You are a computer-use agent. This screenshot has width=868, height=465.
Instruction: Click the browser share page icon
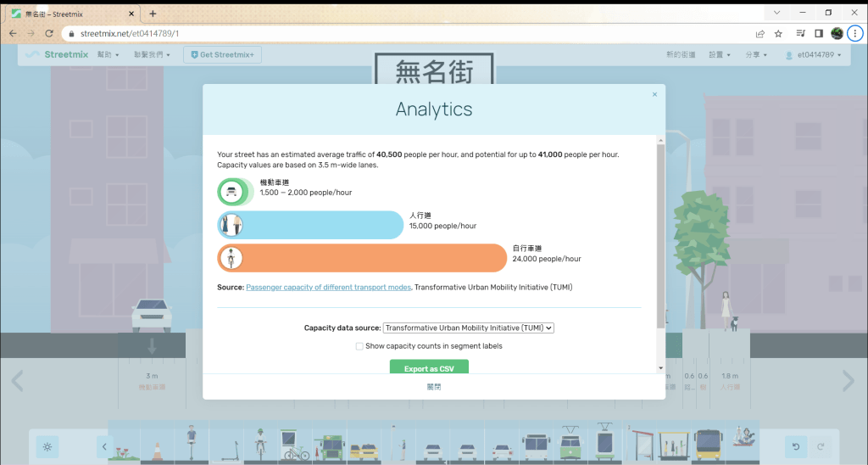click(x=760, y=34)
